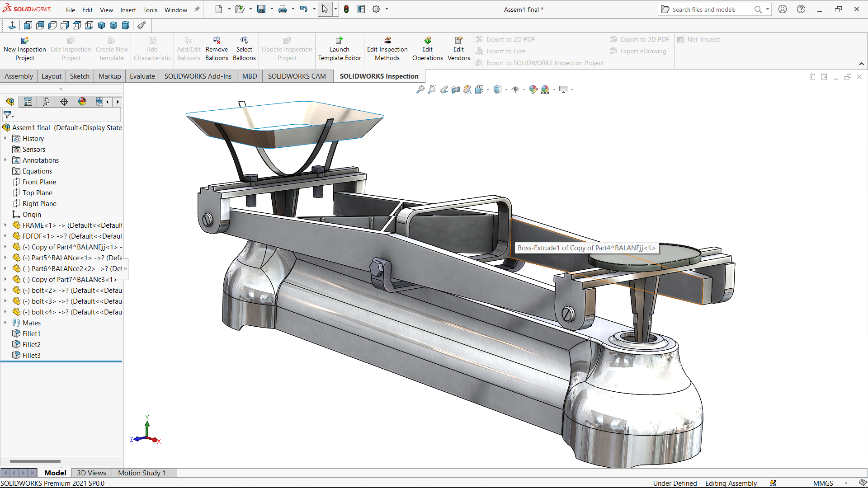
Task: Click Launch Template Editor button
Action: click(340, 49)
